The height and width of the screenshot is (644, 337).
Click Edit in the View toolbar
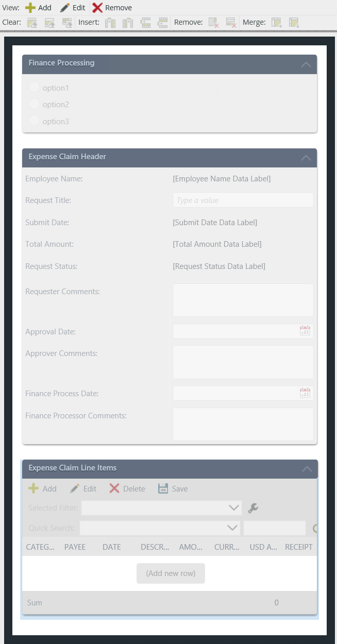72,7
